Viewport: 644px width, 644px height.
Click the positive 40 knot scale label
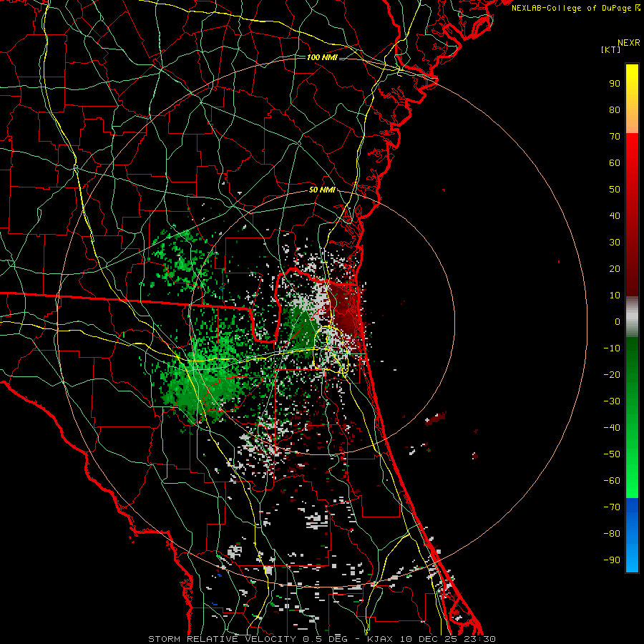coord(615,215)
